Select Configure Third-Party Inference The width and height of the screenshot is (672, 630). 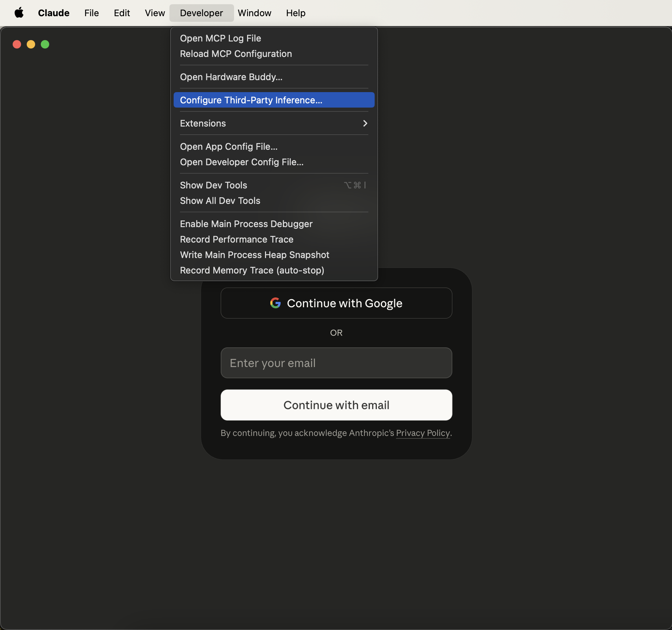251,100
